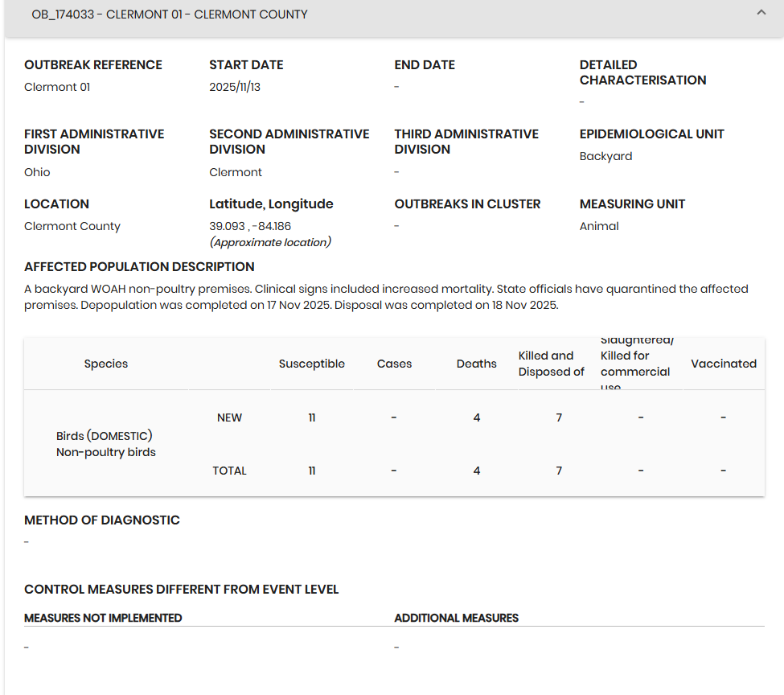
Task: Select the Measures Not Implemented heading
Action: point(103,618)
